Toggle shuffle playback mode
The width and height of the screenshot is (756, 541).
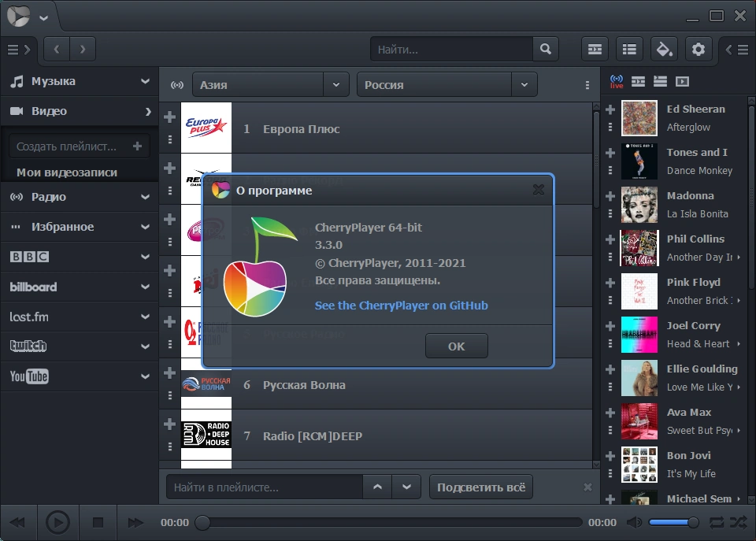pyautogui.click(x=738, y=522)
